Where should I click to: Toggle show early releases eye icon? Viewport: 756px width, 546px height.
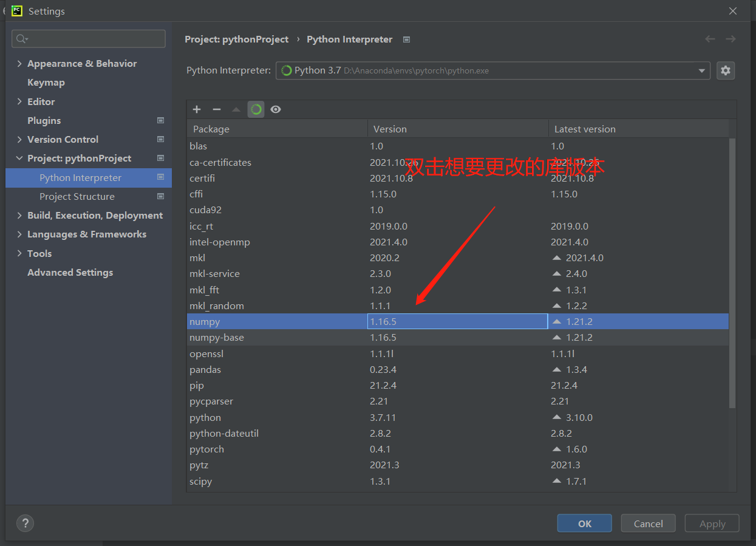276,109
